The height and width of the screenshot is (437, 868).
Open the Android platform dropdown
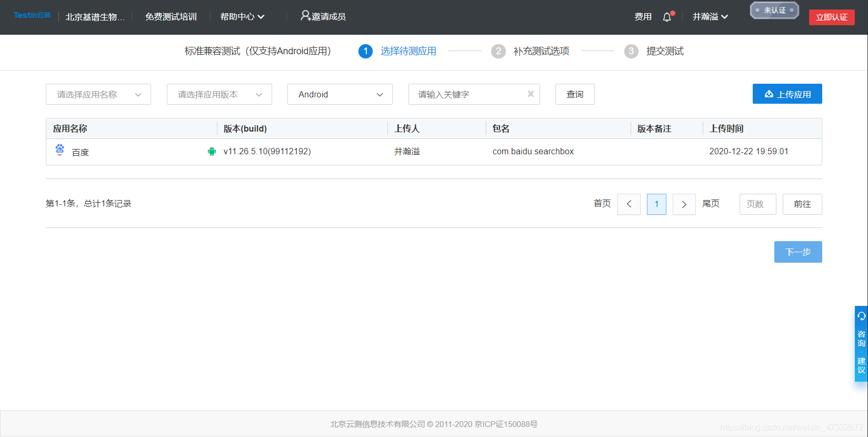pos(340,94)
